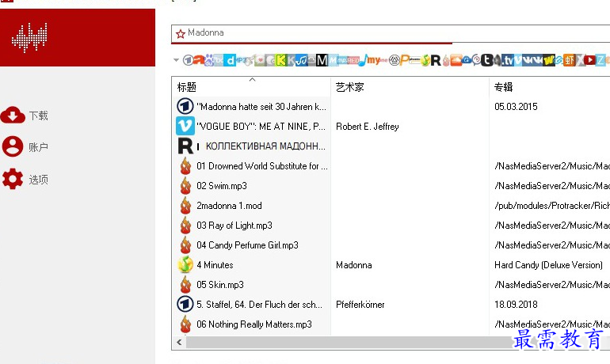Select the Tumblr 't' source icon

[487, 60]
